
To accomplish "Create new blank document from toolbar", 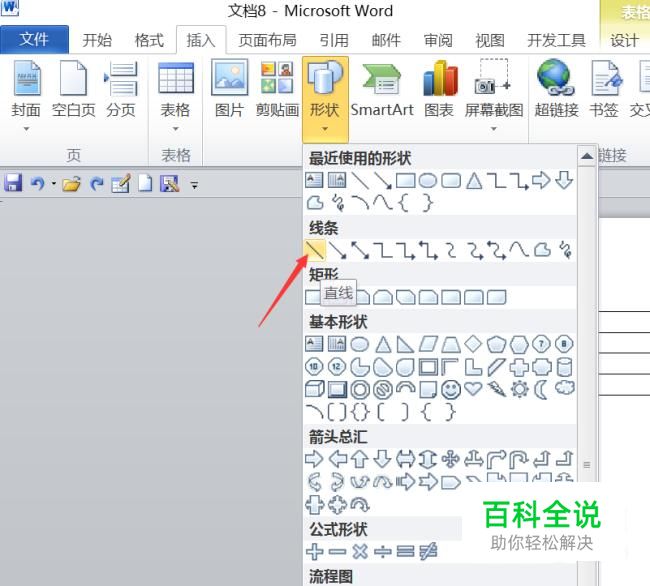I will pyautogui.click(x=145, y=183).
